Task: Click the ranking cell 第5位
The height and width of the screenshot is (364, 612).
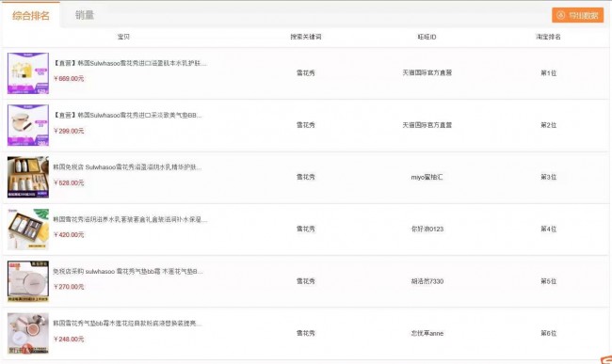Action: [548, 281]
